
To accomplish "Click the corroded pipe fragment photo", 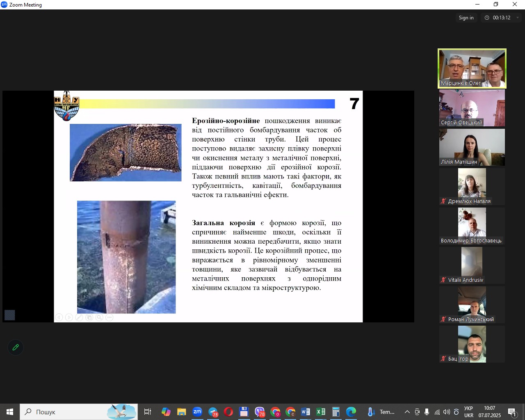I will (126, 153).
